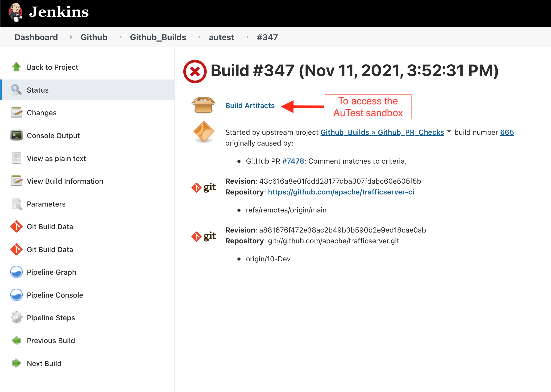Click the #347 breadcrumb

pos(267,37)
